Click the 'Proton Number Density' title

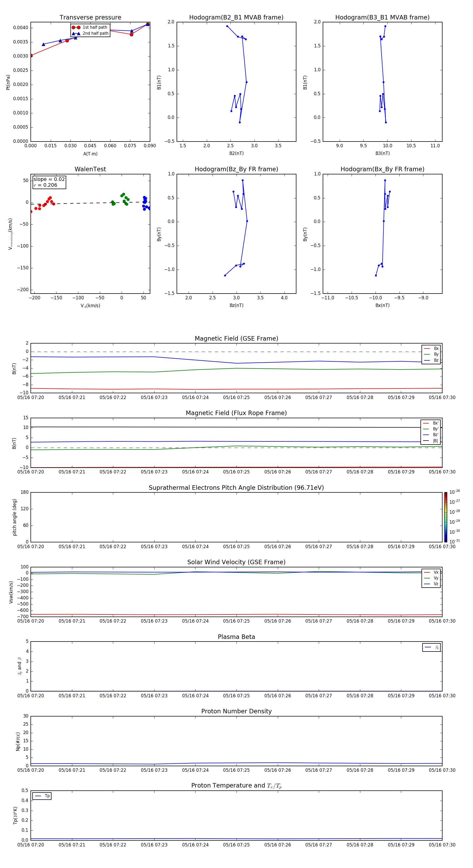tap(236, 711)
